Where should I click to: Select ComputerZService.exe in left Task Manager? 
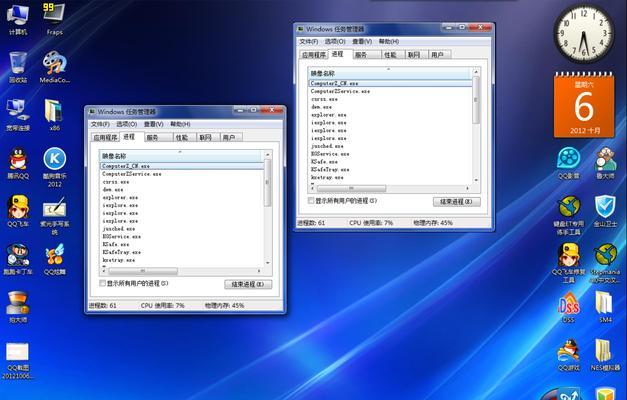tap(182, 174)
